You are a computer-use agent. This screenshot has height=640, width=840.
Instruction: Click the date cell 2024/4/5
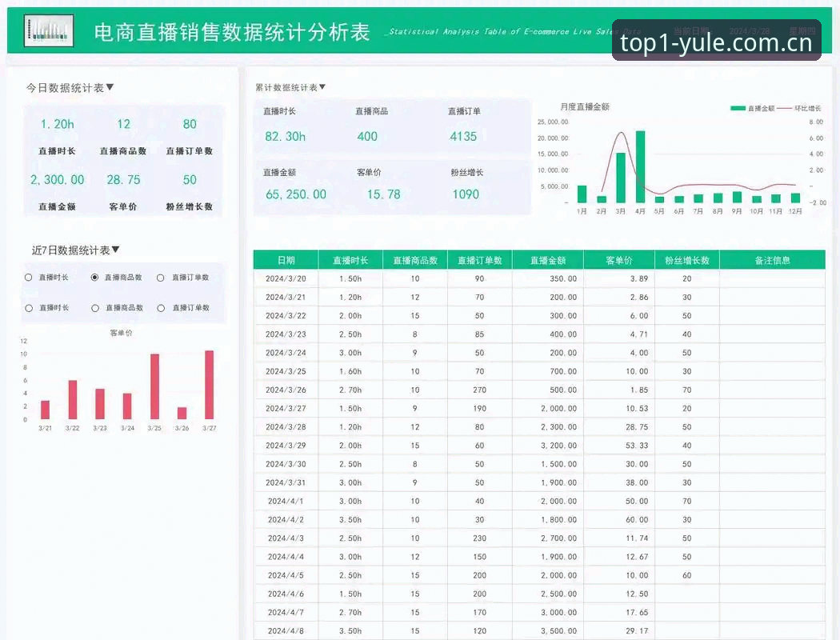click(x=286, y=576)
